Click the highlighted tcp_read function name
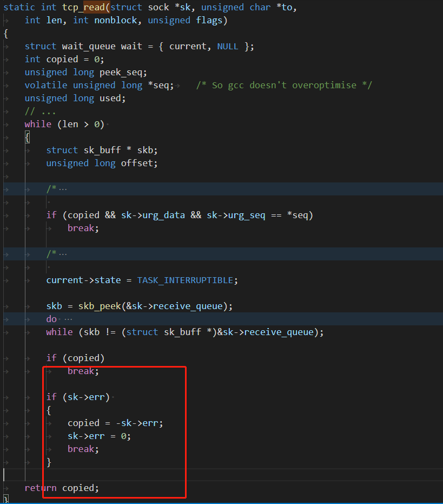Viewport: 443px width, 504px height. click(x=83, y=7)
